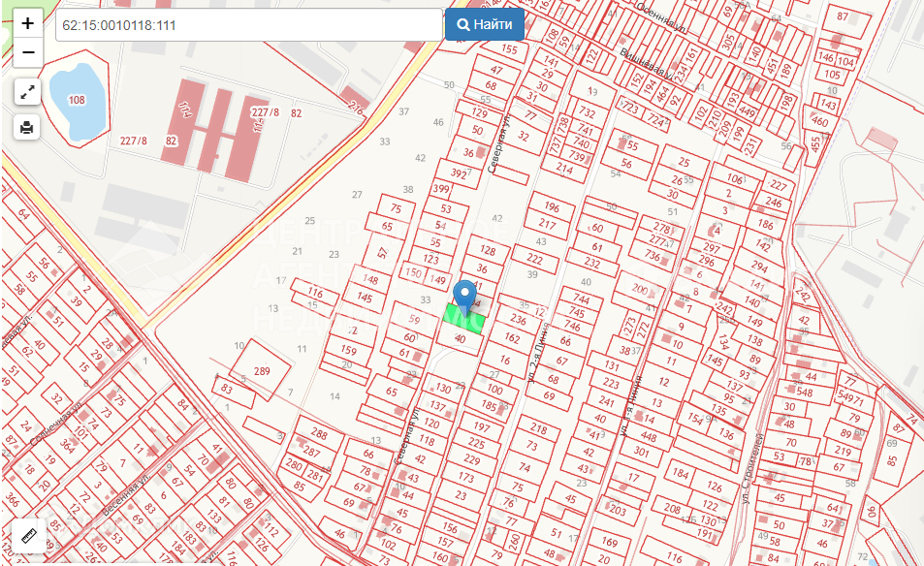The height and width of the screenshot is (566, 924).
Task: Select parcel labeled 54971
Action: [849, 398]
